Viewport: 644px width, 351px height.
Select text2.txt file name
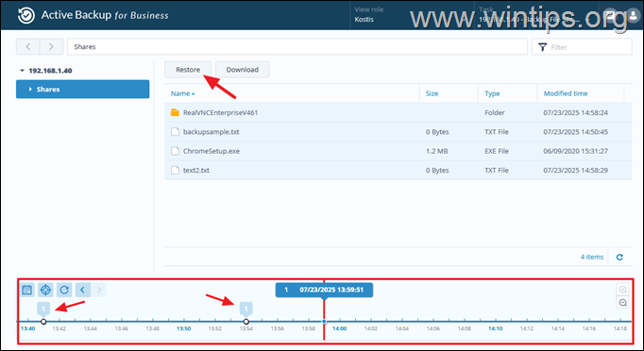click(x=196, y=170)
